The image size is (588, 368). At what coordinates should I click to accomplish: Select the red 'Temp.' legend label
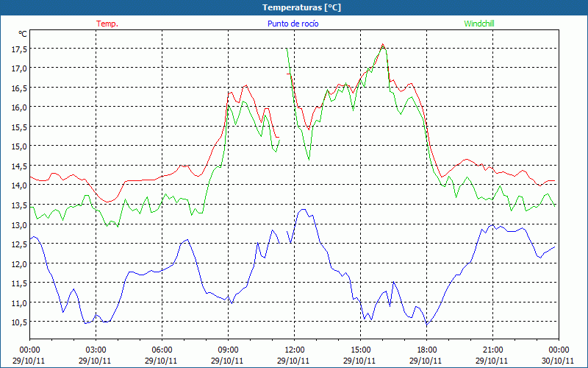[x=107, y=24]
